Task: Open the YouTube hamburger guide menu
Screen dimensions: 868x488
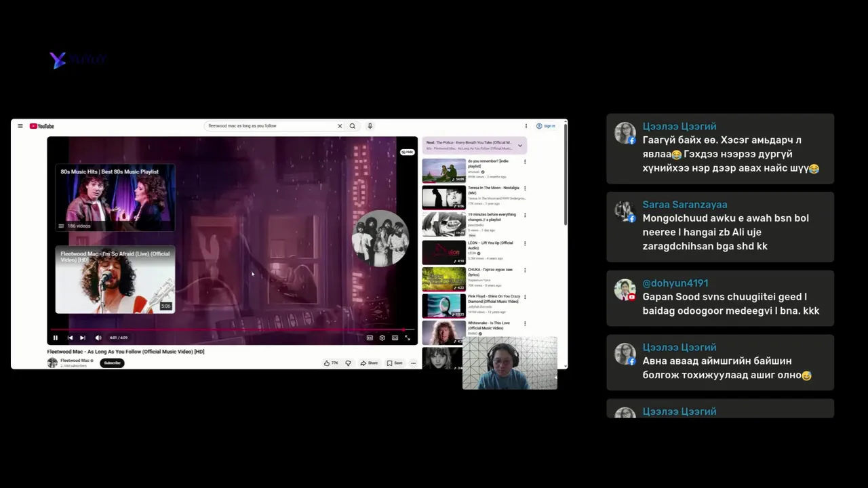Action: tap(20, 126)
